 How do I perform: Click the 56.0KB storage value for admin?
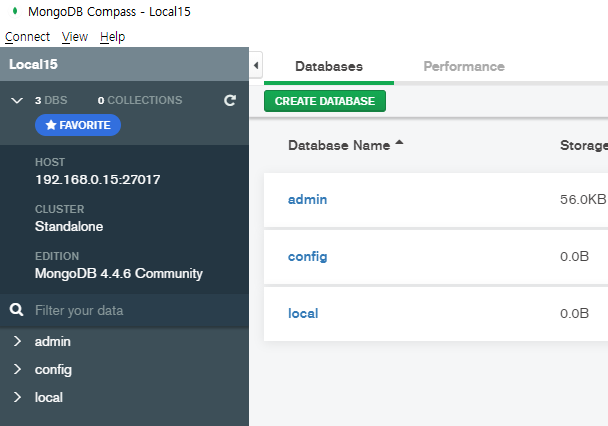(583, 199)
